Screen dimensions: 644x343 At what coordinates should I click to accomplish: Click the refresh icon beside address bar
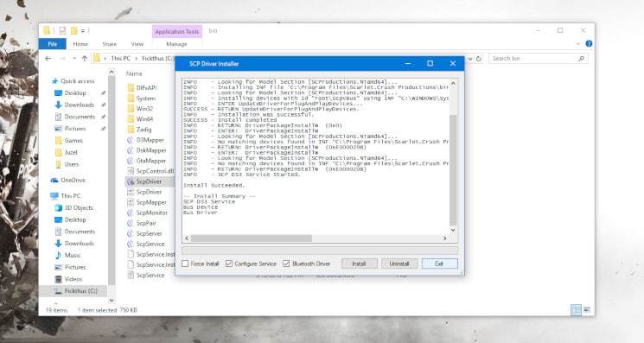coord(479,59)
